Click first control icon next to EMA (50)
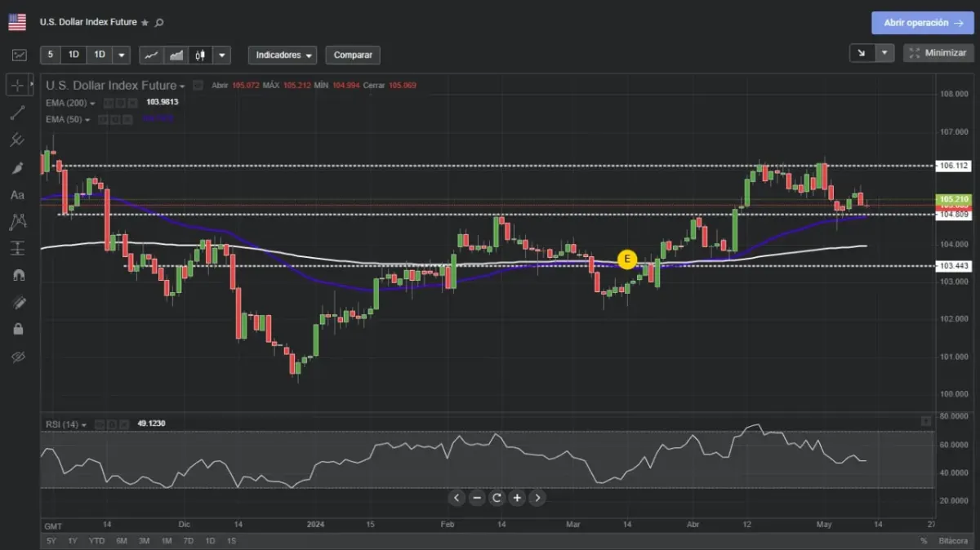980x550 pixels. click(x=103, y=120)
